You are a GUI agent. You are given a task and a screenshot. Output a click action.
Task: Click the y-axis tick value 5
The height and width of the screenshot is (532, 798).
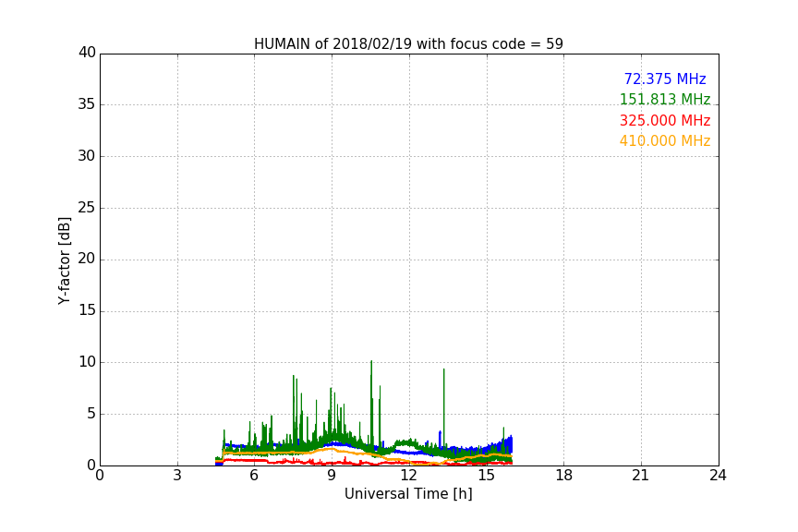[91, 414]
